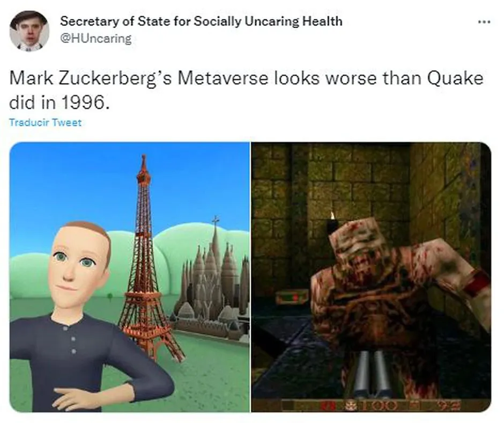Image resolution: width=504 pixels, height=423 pixels.
Task: Click the player face icon in Quake's status bar
Action: [350, 406]
